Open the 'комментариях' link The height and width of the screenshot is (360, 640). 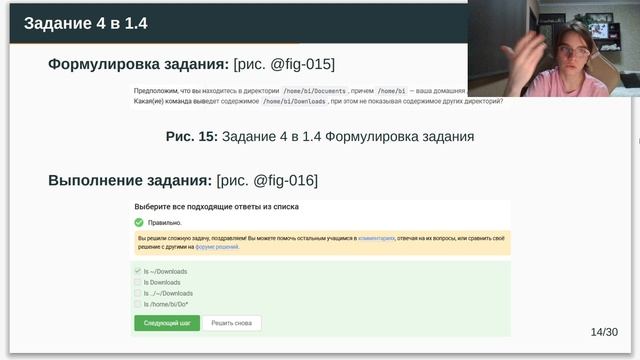(x=376, y=238)
